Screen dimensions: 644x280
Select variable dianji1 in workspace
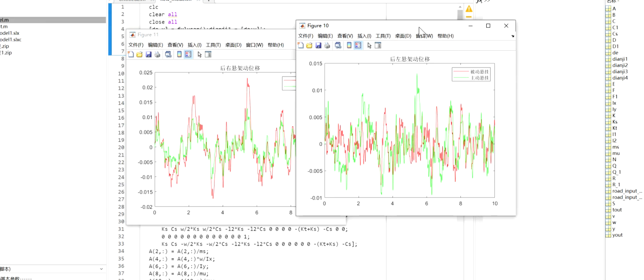[620, 59]
